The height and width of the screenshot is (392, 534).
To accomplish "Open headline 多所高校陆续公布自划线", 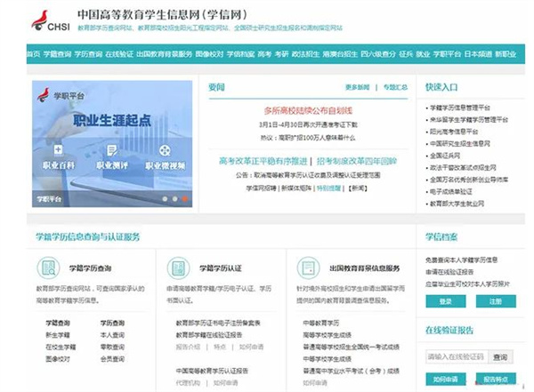I will click(308, 110).
